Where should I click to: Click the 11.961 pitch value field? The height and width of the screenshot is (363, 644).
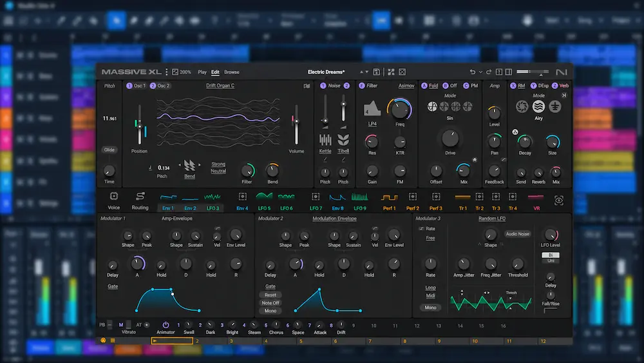(109, 119)
